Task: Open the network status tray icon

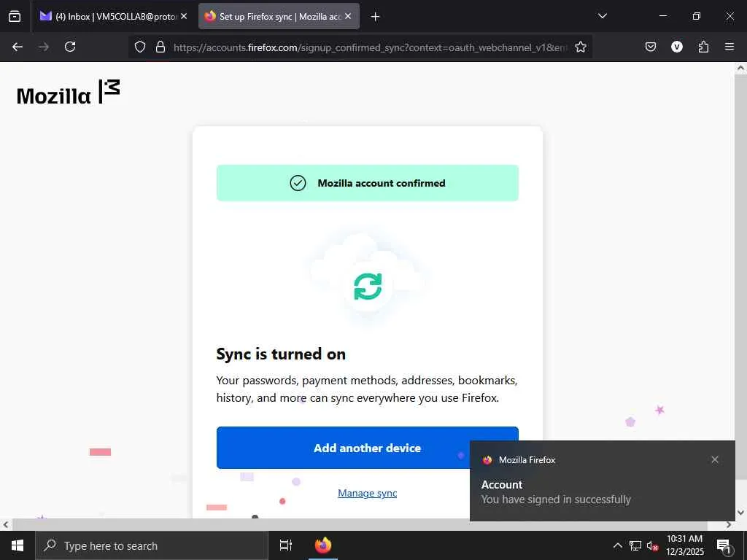Action: click(635, 545)
